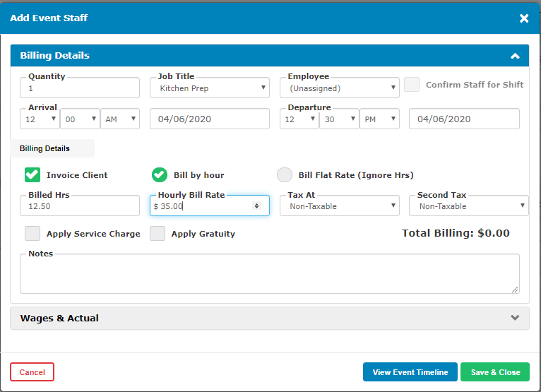This screenshot has height=392, width=541.
Task: Click the Notes resize handle
Action: (x=515, y=290)
